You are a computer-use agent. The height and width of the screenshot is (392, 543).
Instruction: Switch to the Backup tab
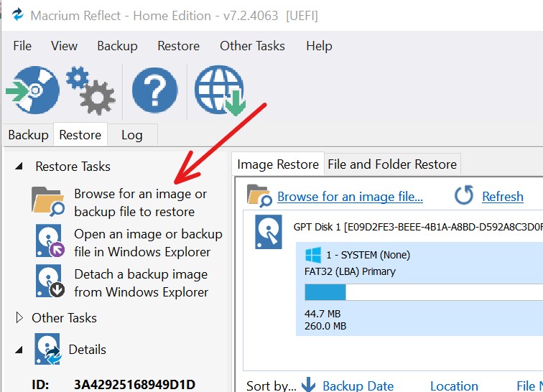coord(29,135)
